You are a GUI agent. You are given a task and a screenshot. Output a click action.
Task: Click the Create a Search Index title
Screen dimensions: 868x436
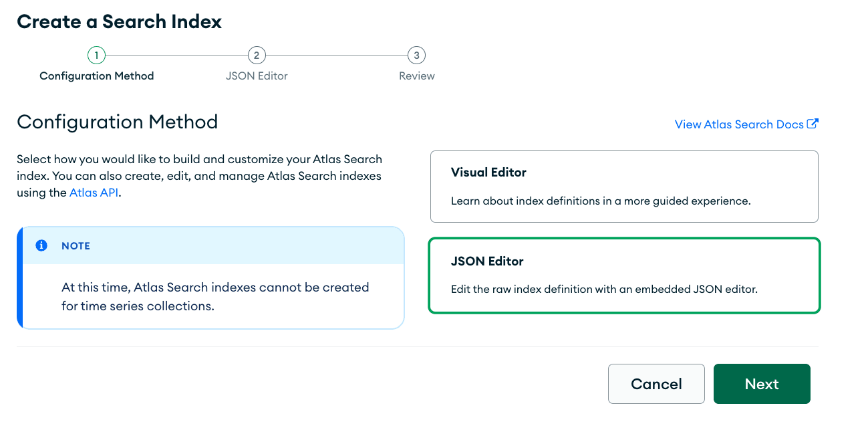click(119, 21)
